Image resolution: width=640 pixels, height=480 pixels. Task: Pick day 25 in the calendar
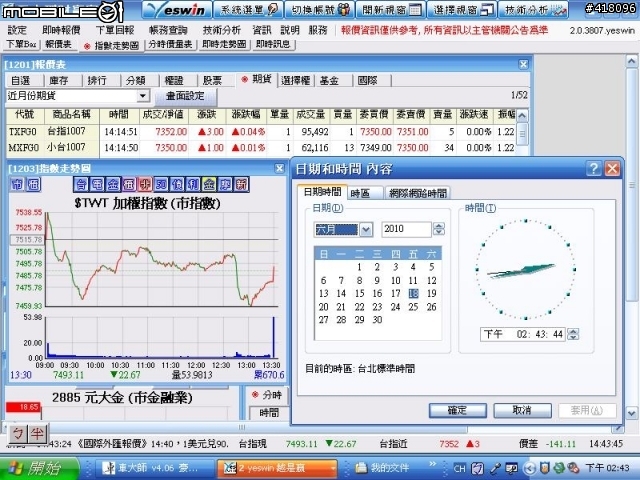(x=413, y=307)
